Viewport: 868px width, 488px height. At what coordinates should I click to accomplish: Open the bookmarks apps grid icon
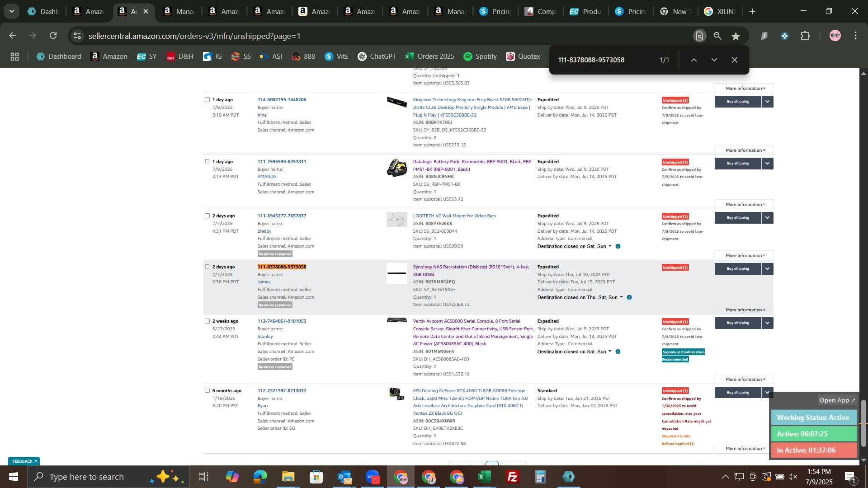pyautogui.click(x=14, y=56)
